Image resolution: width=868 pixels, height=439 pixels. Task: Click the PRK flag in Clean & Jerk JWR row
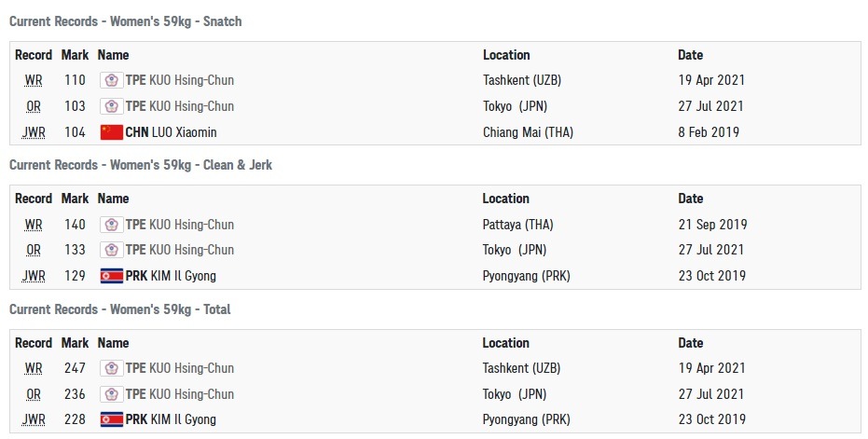tap(111, 276)
